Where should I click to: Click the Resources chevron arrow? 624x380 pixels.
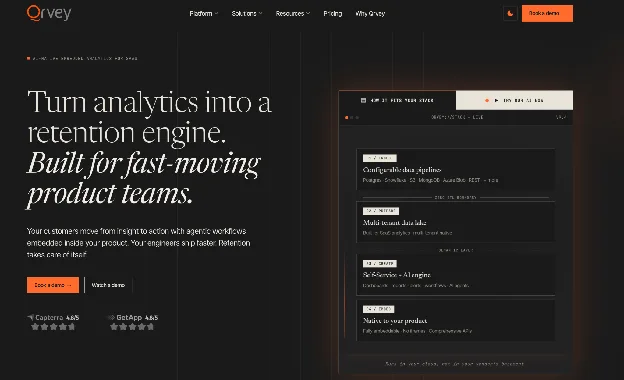click(x=308, y=14)
